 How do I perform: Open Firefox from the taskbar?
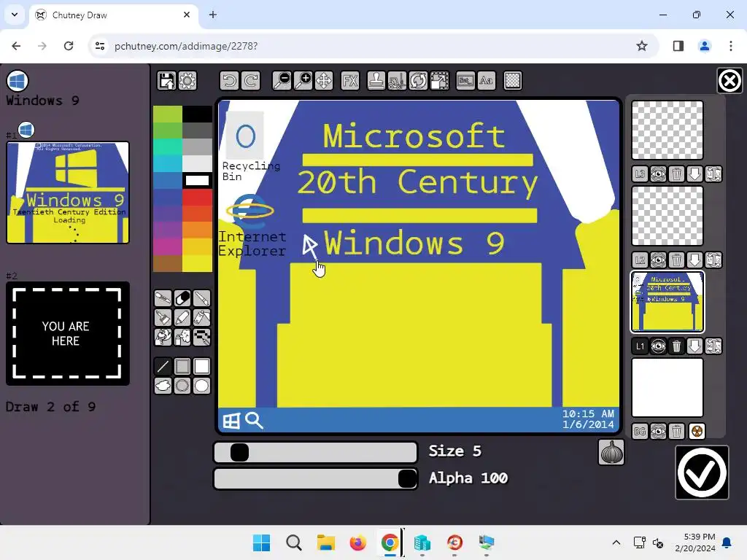point(357,542)
